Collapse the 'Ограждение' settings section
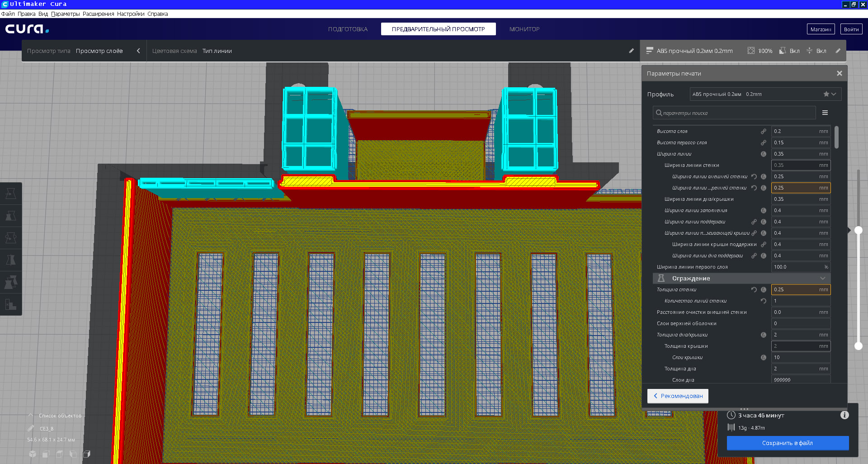Image resolution: width=868 pixels, height=464 pixels. pyautogui.click(x=822, y=278)
